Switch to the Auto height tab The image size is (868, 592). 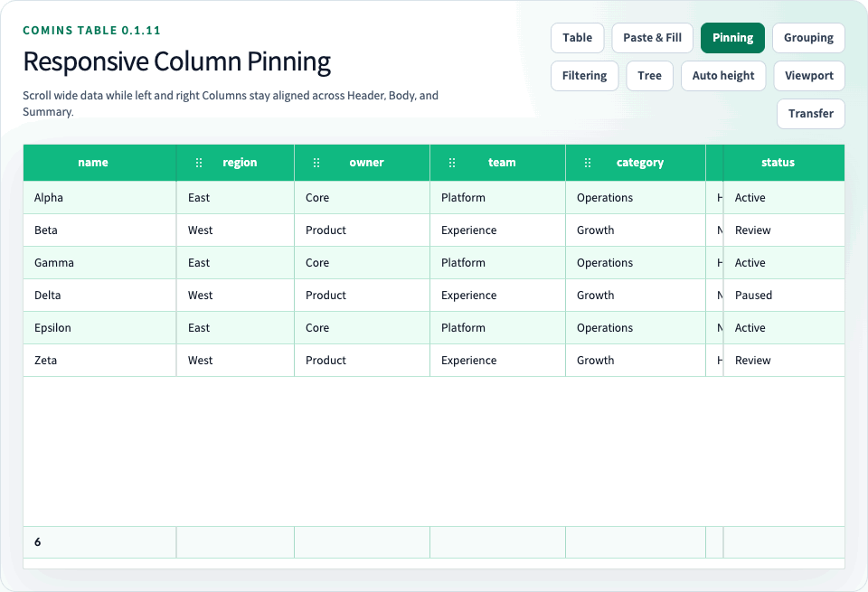pyautogui.click(x=723, y=76)
